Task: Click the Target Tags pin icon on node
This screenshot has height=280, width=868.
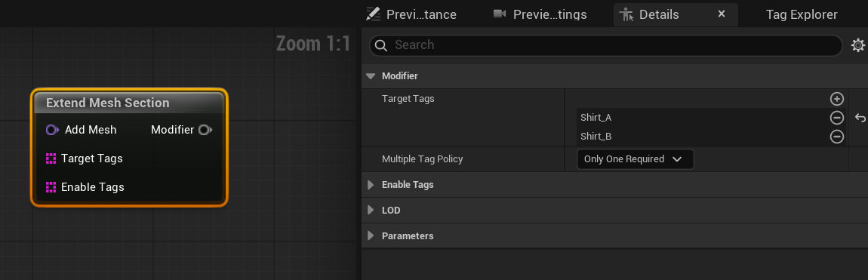Action: tap(51, 158)
